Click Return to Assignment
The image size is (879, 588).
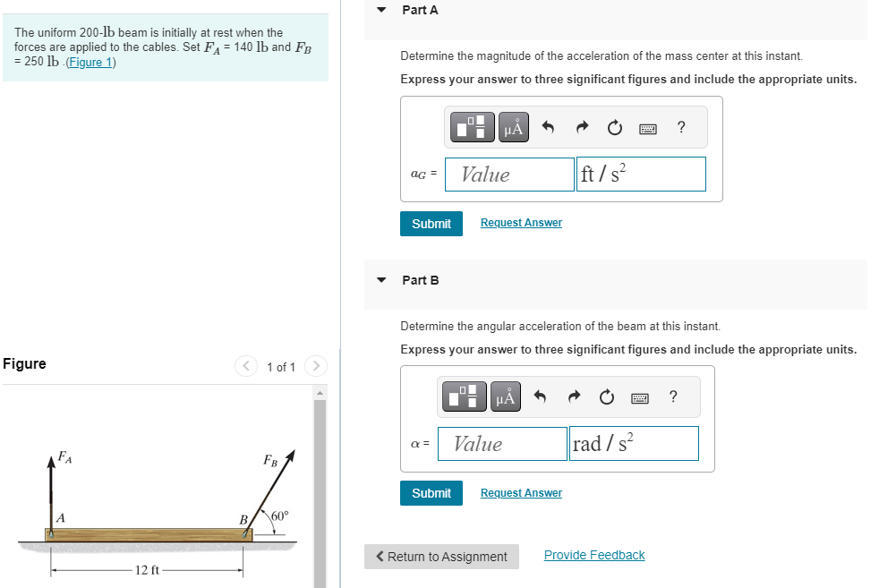(441, 556)
